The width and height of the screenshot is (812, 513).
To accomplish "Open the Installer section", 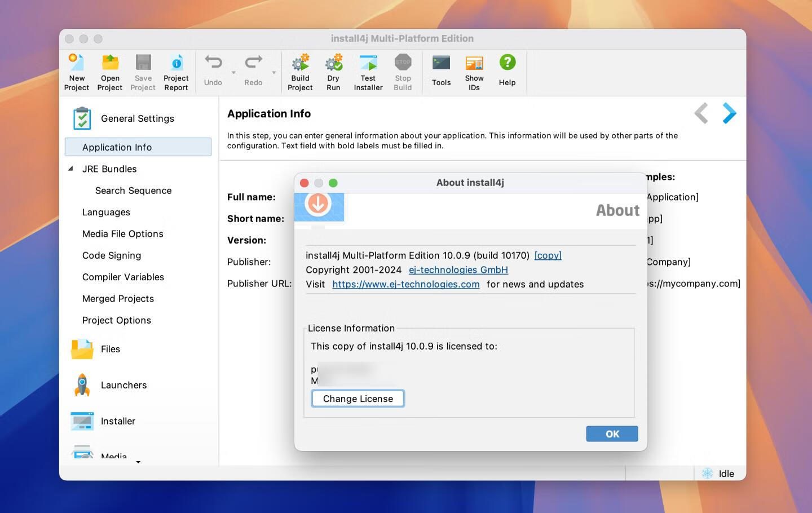I will (118, 421).
